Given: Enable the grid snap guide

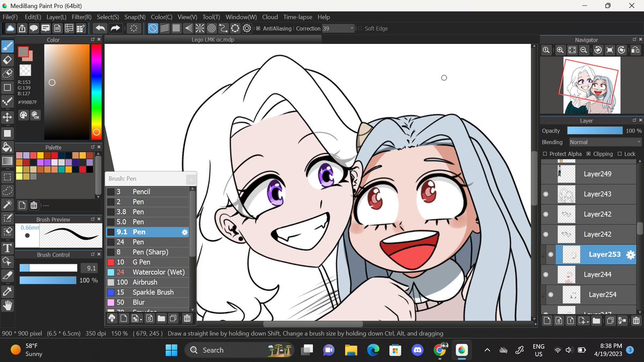Looking at the screenshot, I should tap(177, 28).
